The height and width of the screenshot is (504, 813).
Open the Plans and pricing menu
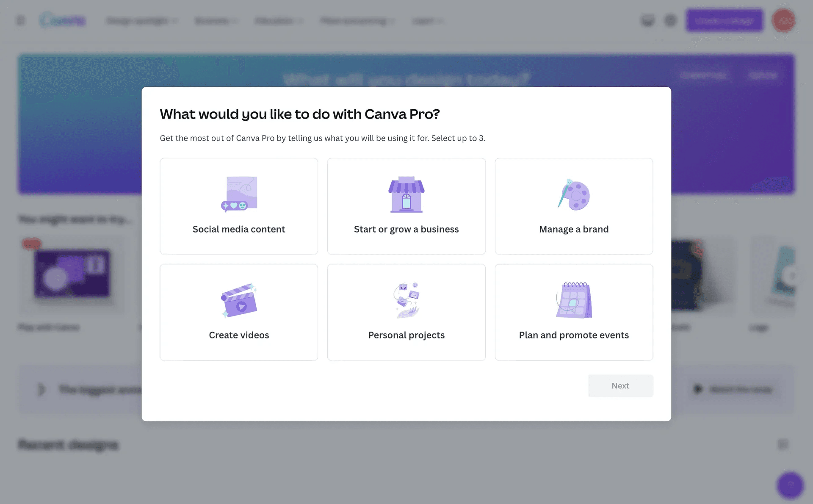pyautogui.click(x=357, y=21)
